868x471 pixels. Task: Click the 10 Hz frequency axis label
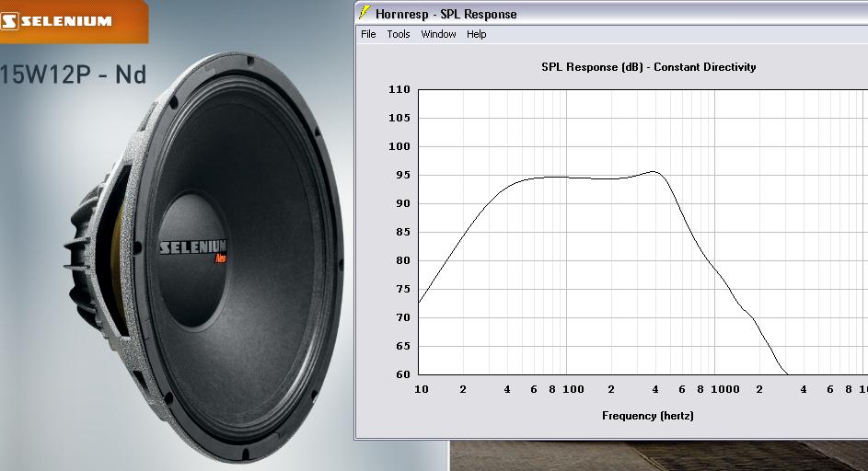422,390
